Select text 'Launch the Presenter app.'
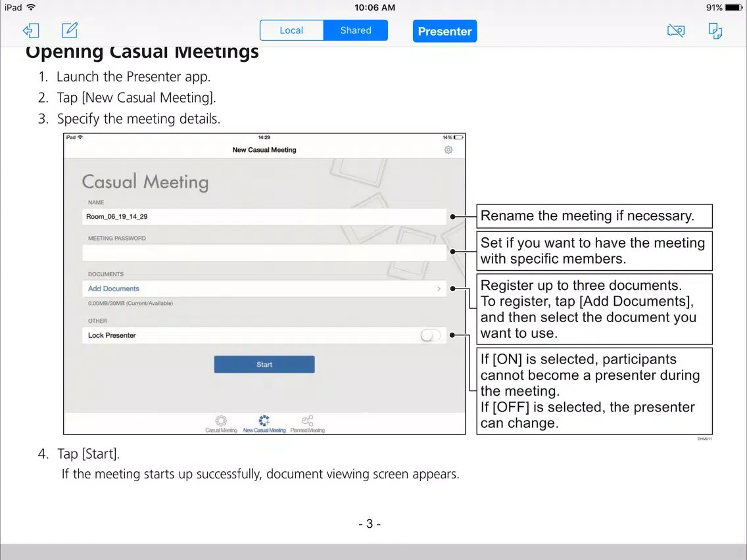The height and width of the screenshot is (560, 747). pyautogui.click(x=133, y=77)
